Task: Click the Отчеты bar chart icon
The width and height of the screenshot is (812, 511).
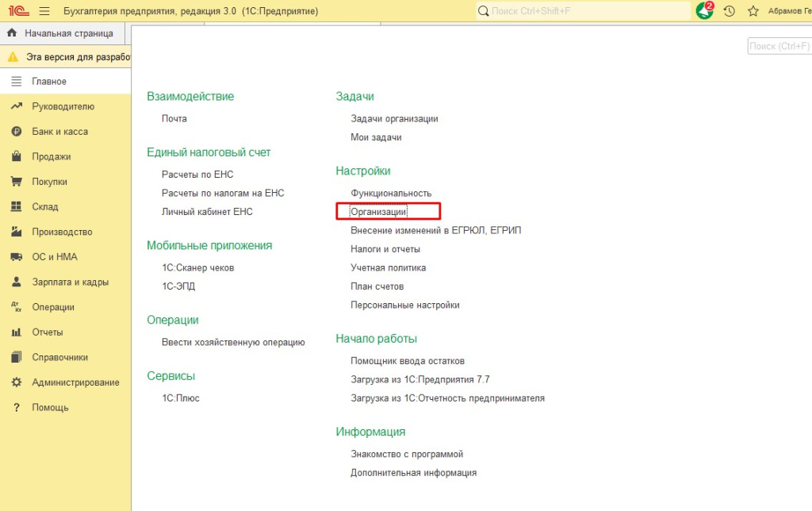Action: pyautogui.click(x=17, y=332)
